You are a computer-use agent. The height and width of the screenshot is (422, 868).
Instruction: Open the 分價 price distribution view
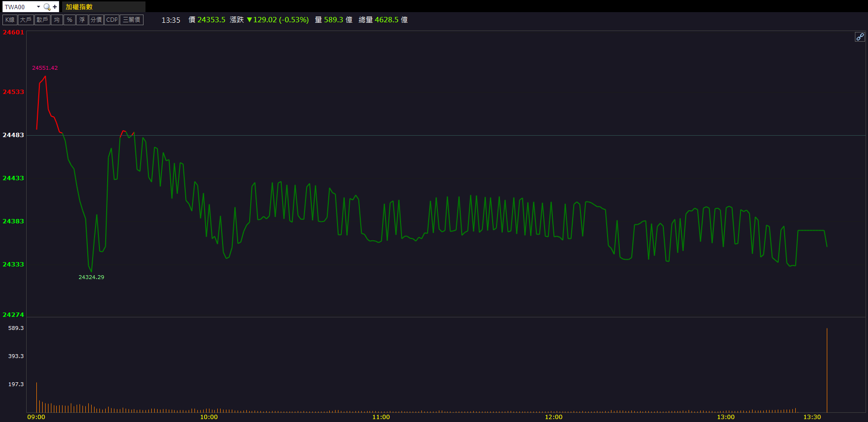click(96, 20)
